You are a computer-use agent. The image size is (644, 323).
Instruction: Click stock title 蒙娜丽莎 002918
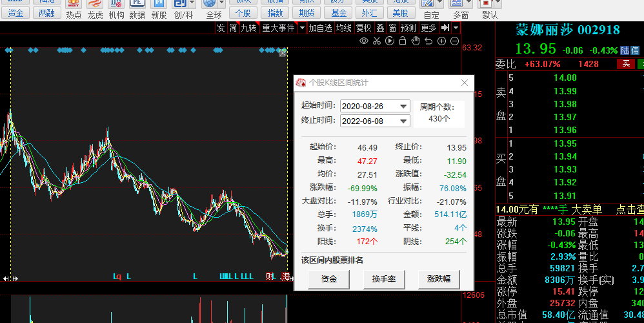coord(568,30)
